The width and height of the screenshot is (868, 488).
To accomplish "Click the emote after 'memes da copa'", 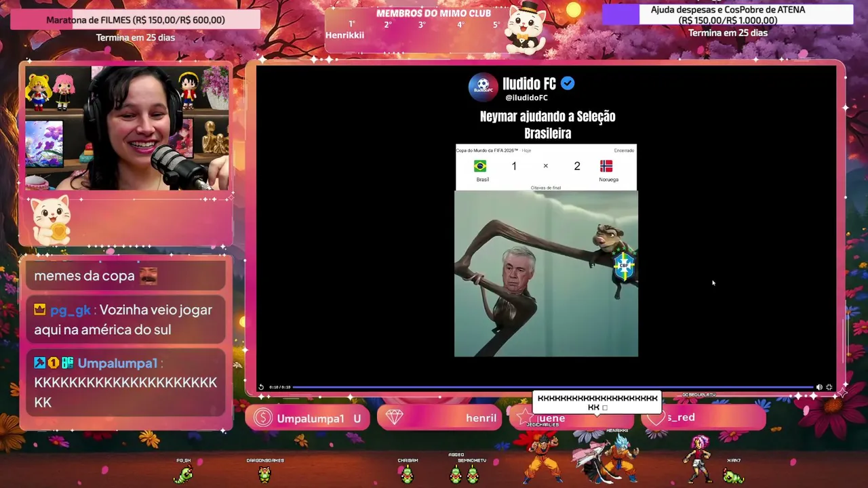I will tap(149, 276).
